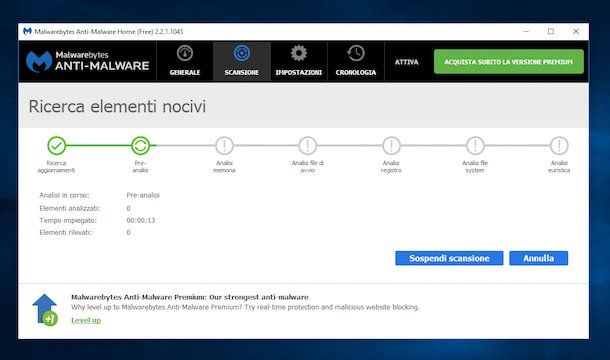Click the Elementi rilevati label

click(65, 232)
